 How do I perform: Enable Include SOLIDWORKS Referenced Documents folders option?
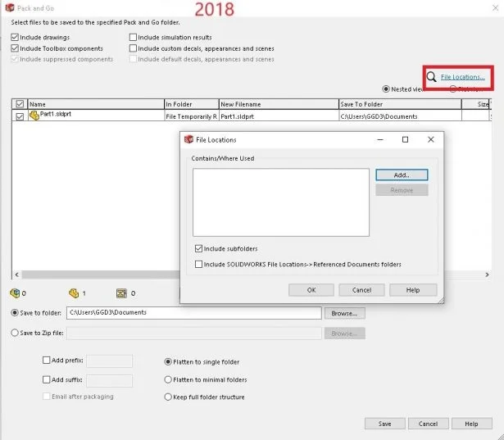[198, 264]
